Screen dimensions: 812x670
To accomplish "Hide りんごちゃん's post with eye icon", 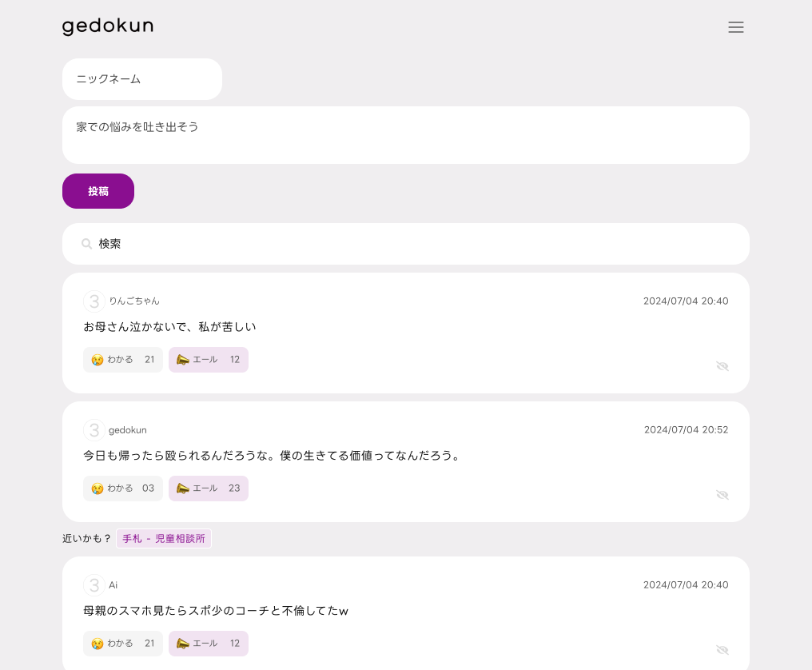I will tap(722, 366).
